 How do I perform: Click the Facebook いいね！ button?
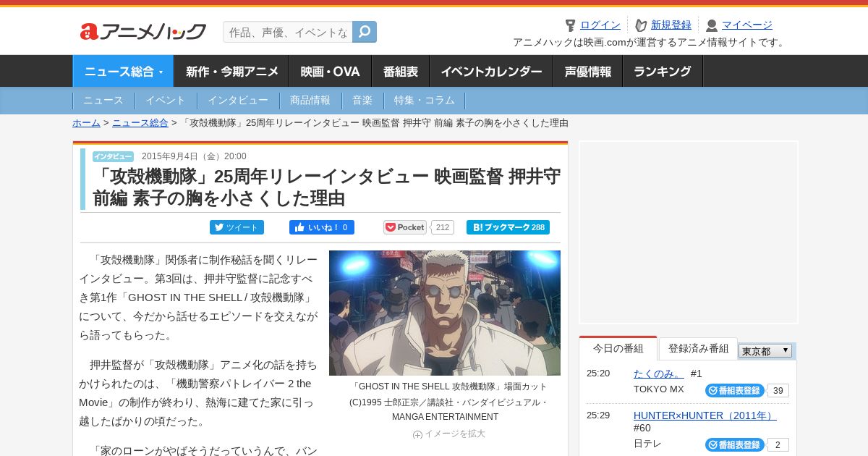322,227
